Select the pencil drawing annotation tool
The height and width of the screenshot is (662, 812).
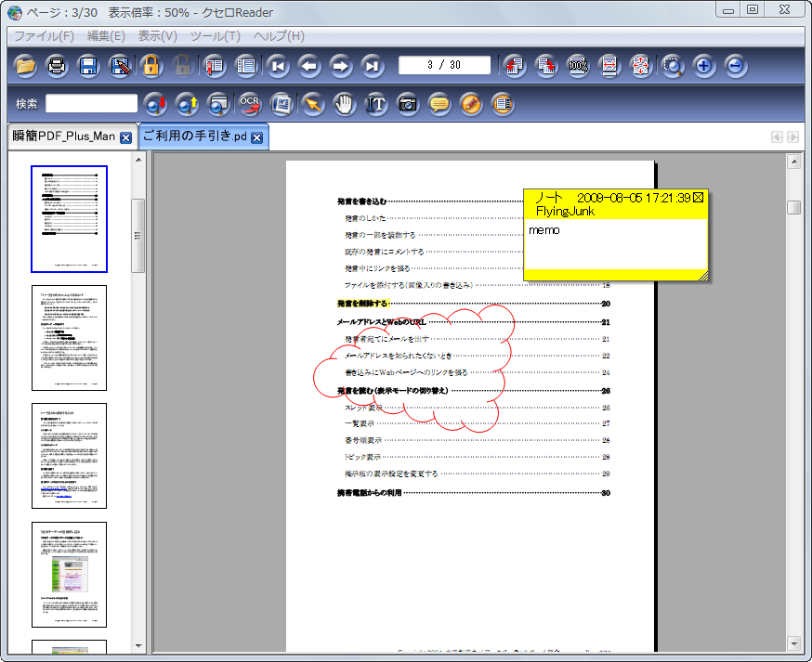[471, 104]
